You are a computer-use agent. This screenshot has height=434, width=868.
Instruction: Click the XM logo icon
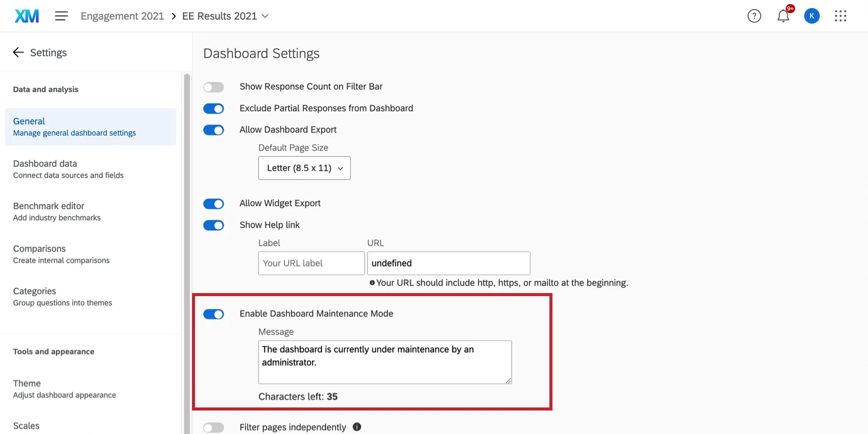pyautogui.click(x=27, y=16)
